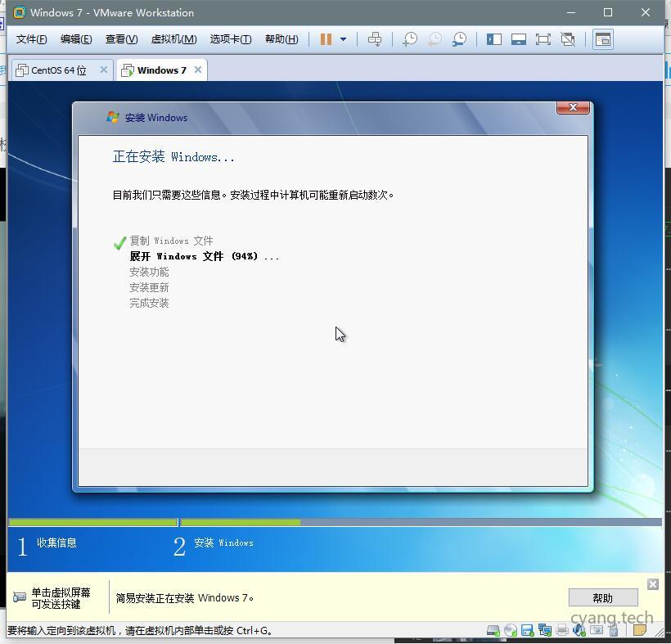Click the floppy drive status icon
671x644 pixels.
click(x=526, y=630)
